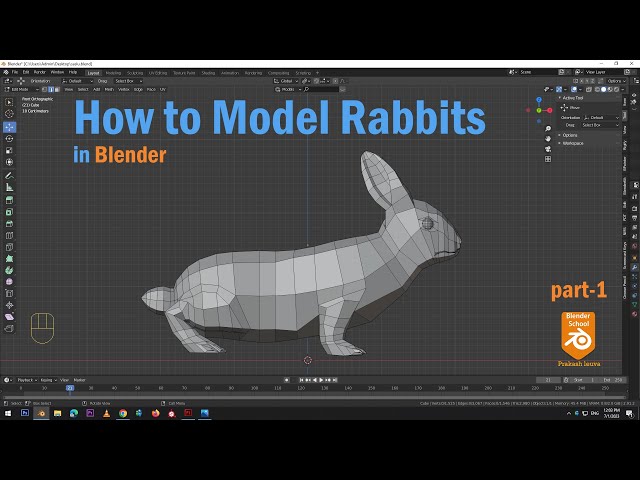640x480 pixels.
Task: Expand the Options panel in sidebar
Action: (x=569, y=135)
